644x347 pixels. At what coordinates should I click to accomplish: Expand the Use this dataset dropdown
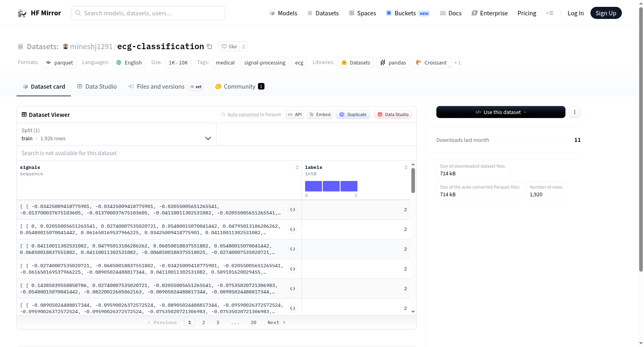point(501,112)
